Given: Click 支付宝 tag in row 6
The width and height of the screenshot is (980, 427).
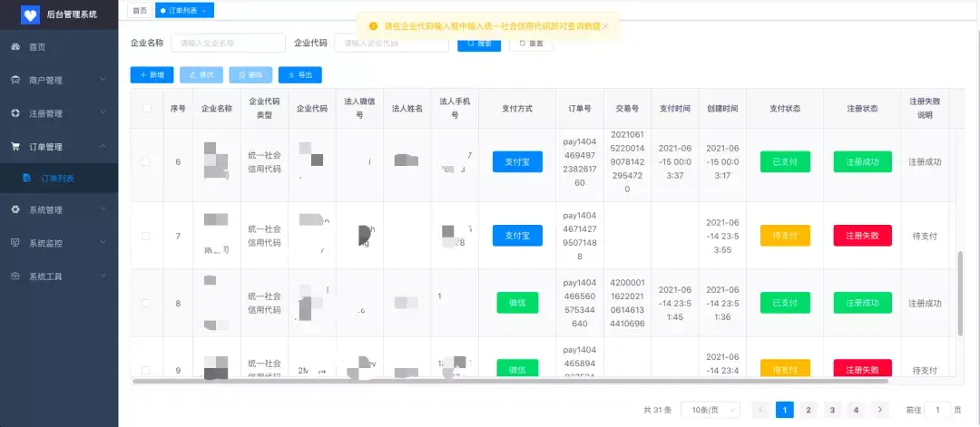Looking at the screenshot, I should [517, 161].
